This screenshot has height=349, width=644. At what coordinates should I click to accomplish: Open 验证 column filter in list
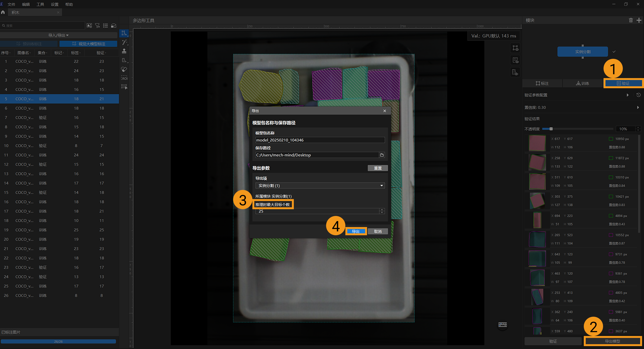click(x=101, y=53)
